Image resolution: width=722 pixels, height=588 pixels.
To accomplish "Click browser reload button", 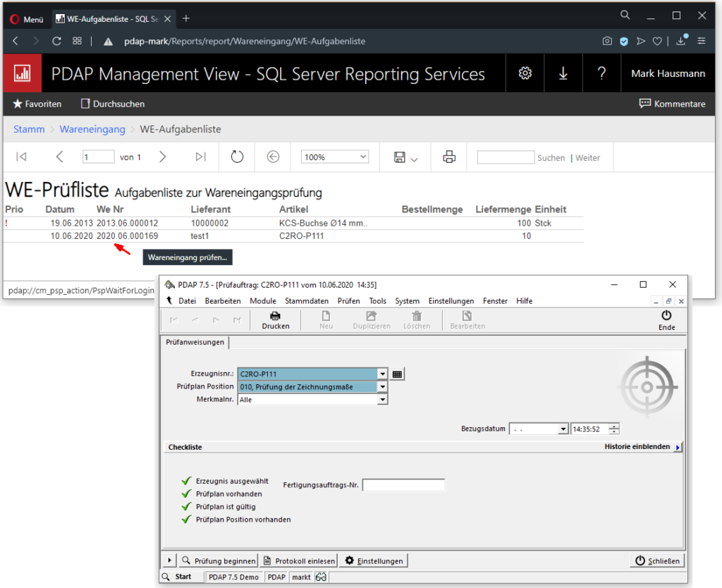I will pyautogui.click(x=56, y=41).
